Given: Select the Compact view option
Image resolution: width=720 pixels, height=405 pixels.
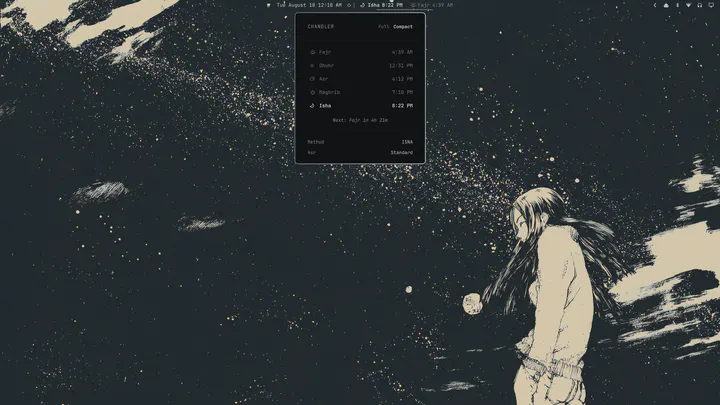Looking at the screenshot, I should tap(403, 27).
